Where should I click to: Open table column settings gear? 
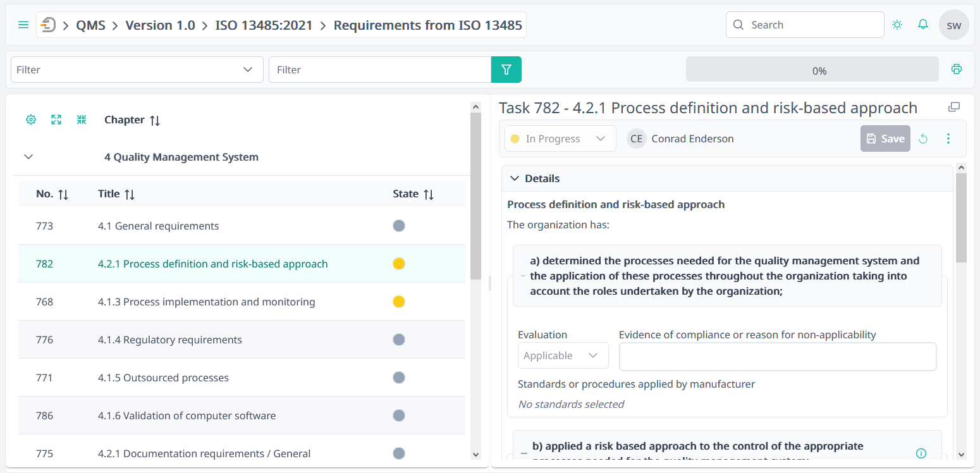pos(30,120)
